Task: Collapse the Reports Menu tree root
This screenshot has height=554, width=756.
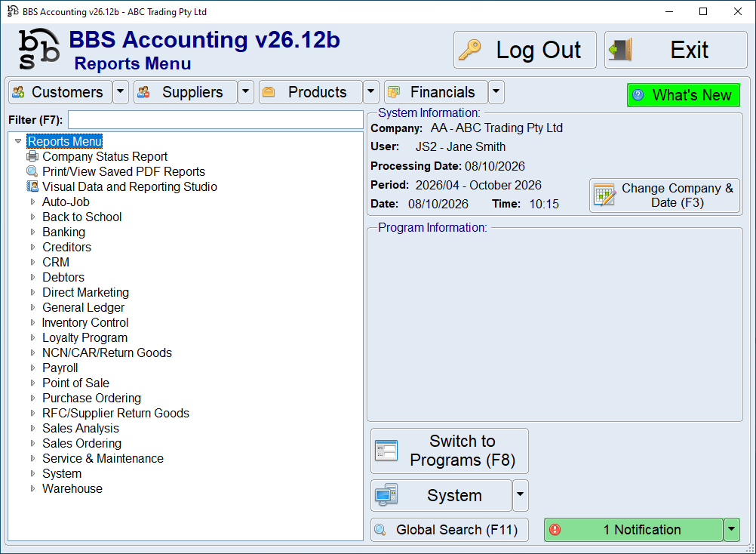Action: (x=18, y=141)
